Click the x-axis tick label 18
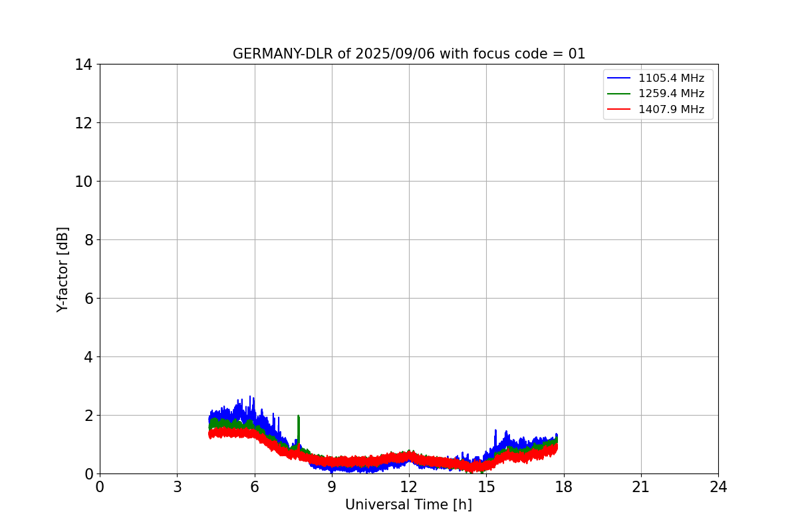798x532 pixels. pyautogui.click(x=564, y=487)
